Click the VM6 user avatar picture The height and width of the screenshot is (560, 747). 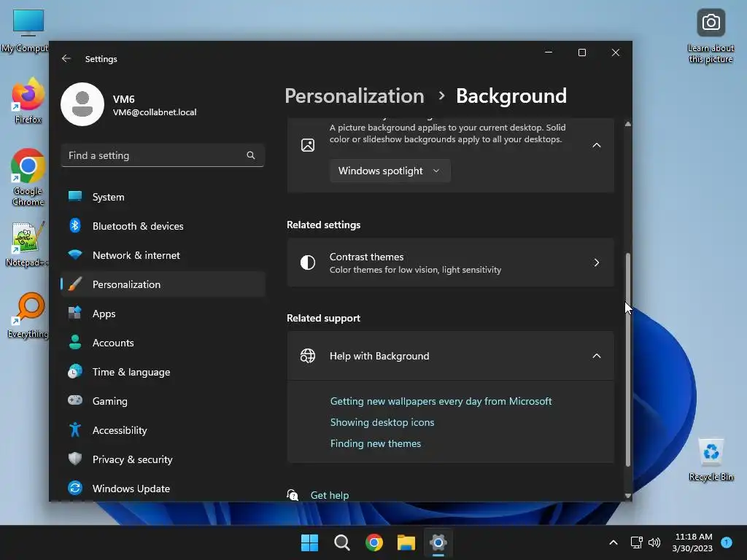click(x=82, y=104)
